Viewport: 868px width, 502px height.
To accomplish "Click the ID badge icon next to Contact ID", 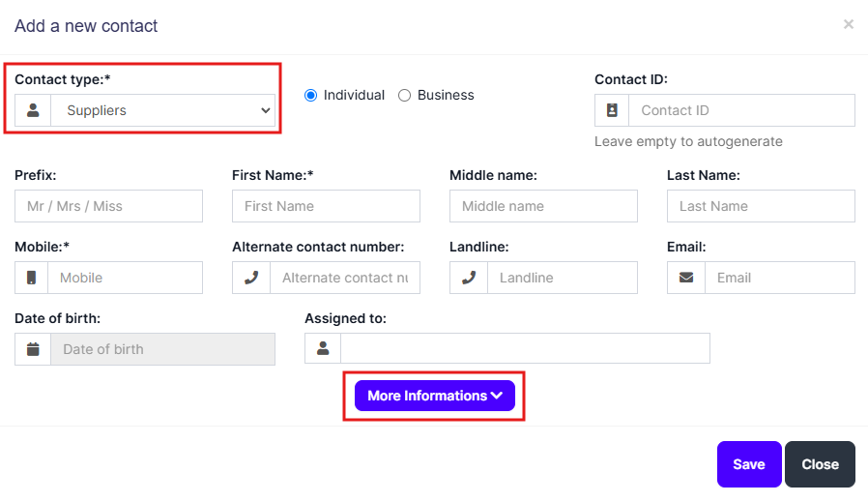I will click(x=612, y=110).
